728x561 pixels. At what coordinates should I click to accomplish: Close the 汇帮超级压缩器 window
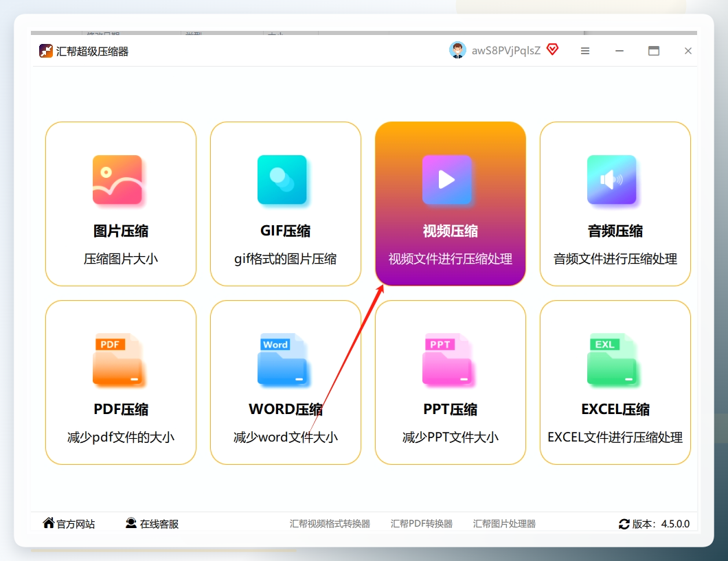688,51
